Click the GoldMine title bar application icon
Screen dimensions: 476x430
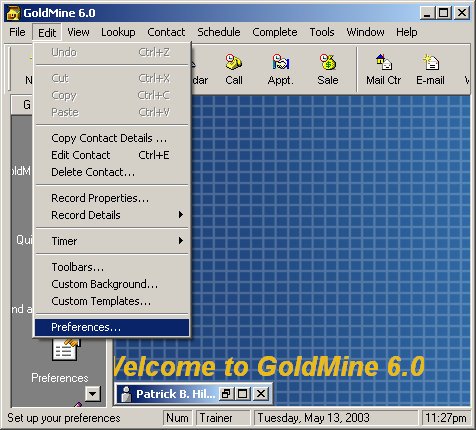point(13,13)
